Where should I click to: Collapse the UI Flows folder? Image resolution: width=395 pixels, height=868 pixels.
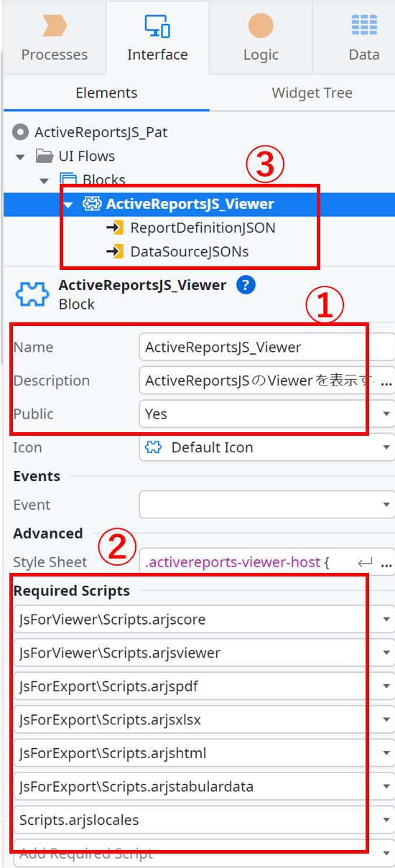point(20,157)
